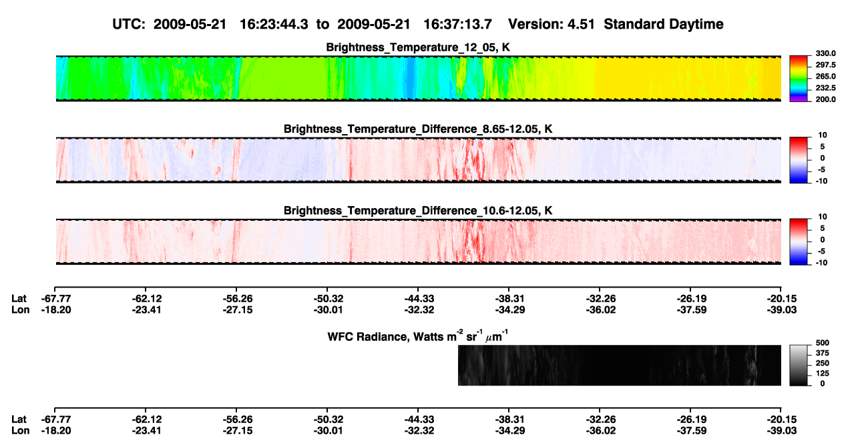
Task: Click Lon -30.01 on the axis below WFC panel
Action: (x=327, y=430)
